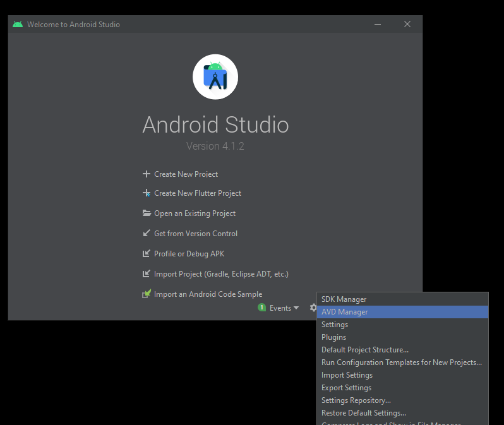Open Settings Repository... menu item
The image size is (504, 425).
coord(402,400)
